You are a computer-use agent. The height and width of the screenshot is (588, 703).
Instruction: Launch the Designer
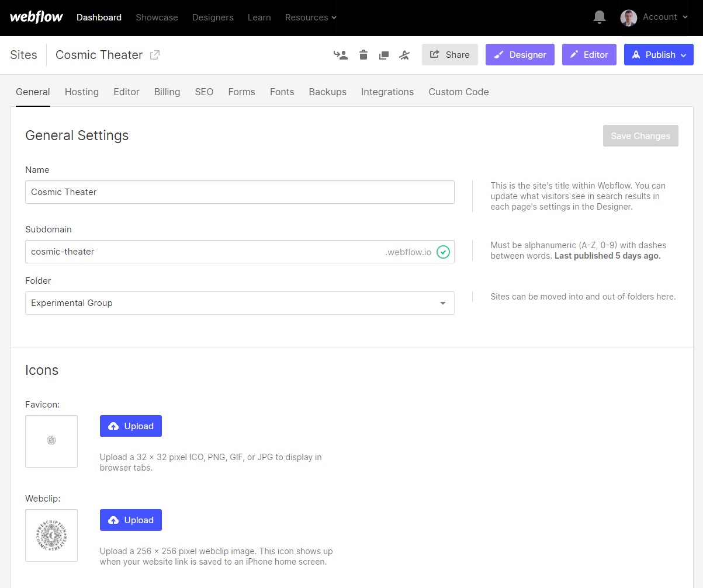[x=520, y=55]
